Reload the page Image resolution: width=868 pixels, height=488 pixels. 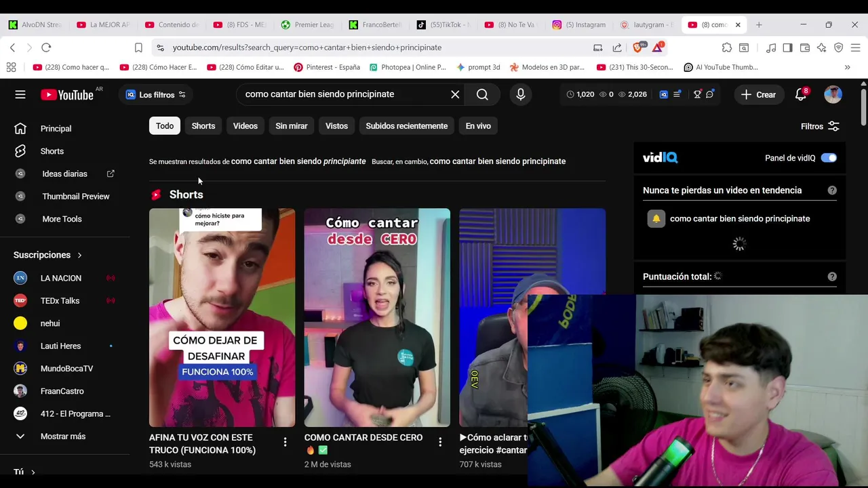(46, 47)
